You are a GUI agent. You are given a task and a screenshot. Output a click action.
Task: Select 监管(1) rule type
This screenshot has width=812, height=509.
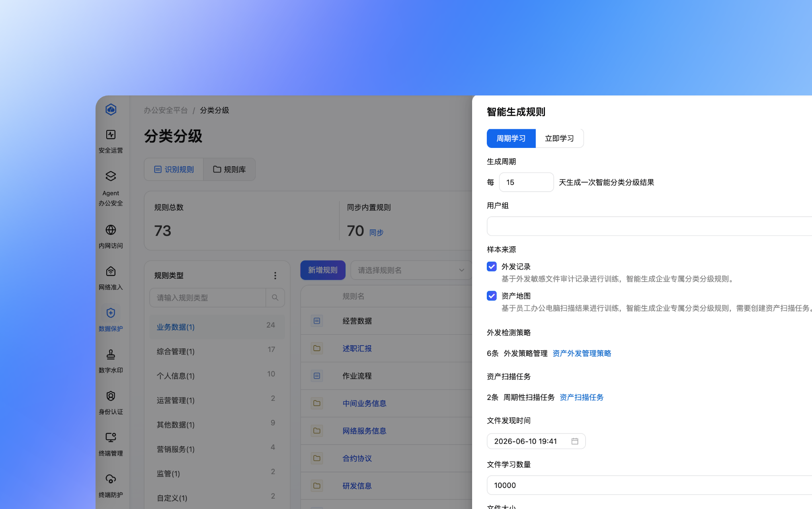pyautogui.click(x=217, y=474)
